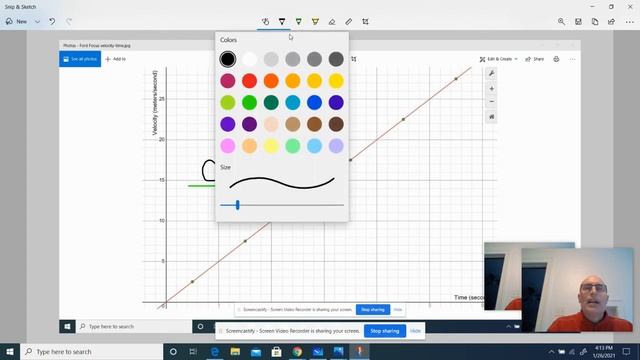Screen dimensions: 640x360
Task: Activate the Image Crop tool
Action: click(365, 22)
